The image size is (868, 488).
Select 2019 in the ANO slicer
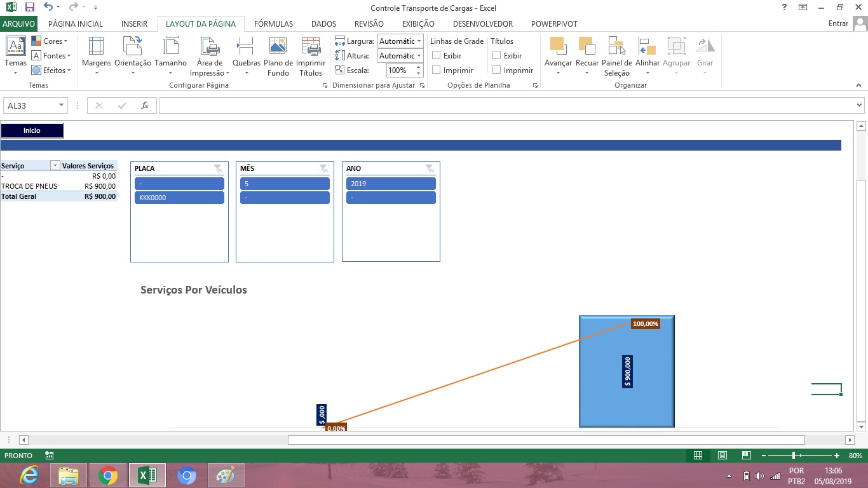391,184
